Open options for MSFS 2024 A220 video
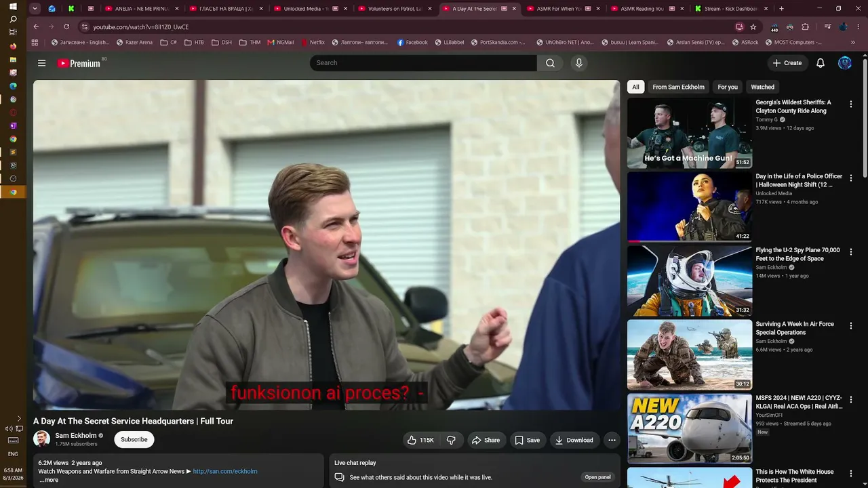This screenshot has width=868, height=488. (851, 400)
